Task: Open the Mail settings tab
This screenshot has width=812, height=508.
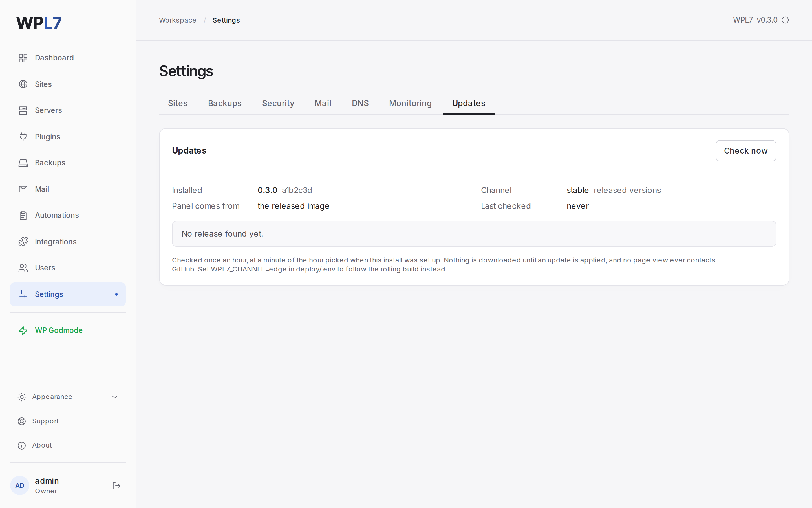Action: coord(323,103)
